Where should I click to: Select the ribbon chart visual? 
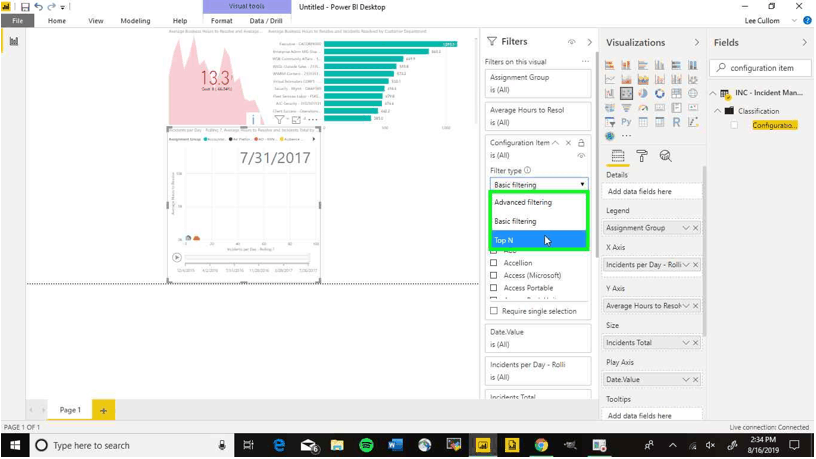693,80
